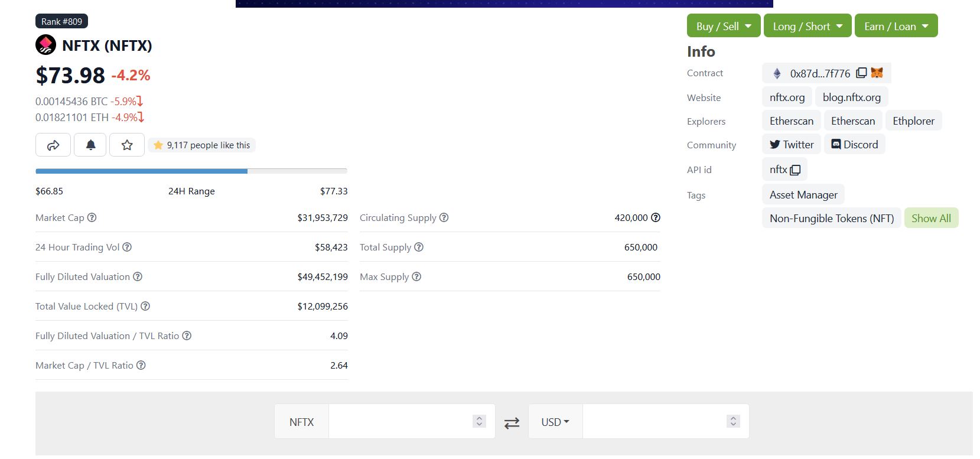Image resolution: width=980 pixels, height=459 pixels.
Task: Click the MetaMask fox icon
Action: 877,73
